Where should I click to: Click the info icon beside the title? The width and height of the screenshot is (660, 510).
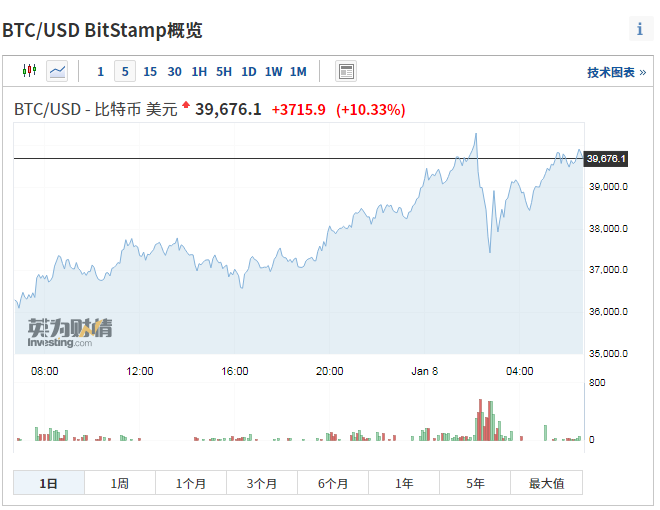point(640,29)
